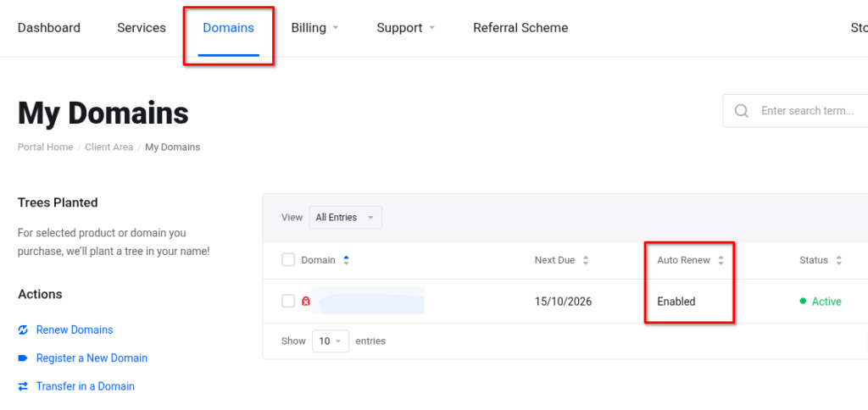Sort by Auto Renew column arrows

coord(721,260)
